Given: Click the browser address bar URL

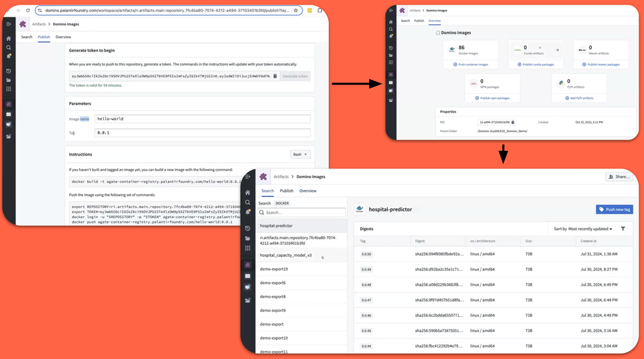Looking at the screenshot, I should click(x=166, y=10).
